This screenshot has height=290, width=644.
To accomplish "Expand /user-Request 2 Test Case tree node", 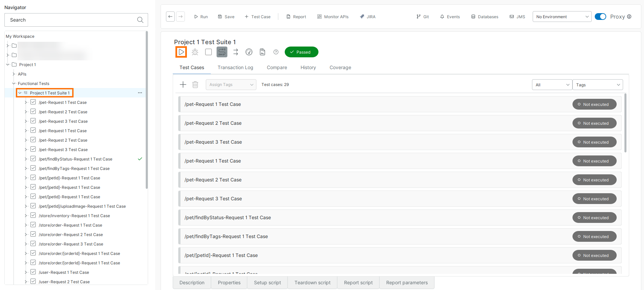I will click(x=26, y=282).
